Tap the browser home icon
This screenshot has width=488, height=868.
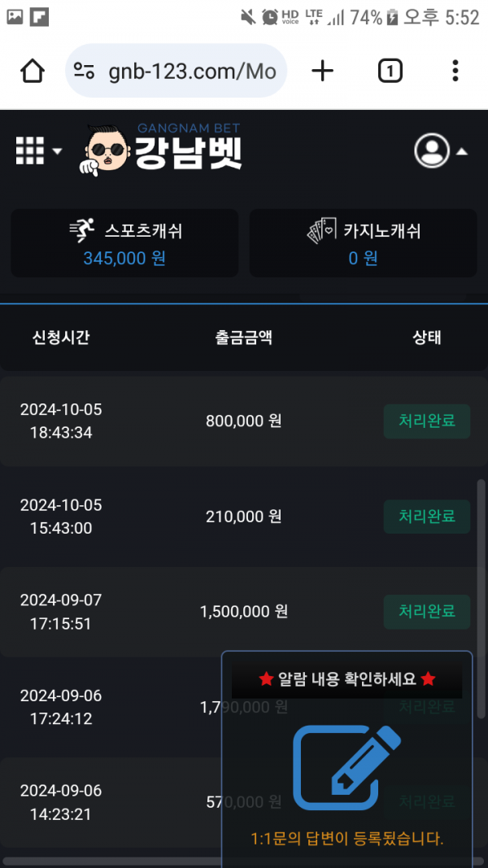(33, 72)
